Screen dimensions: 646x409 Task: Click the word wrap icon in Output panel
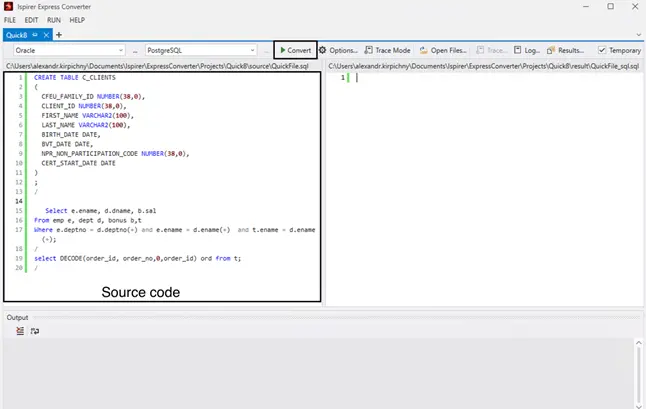click(x=35, y=331)
